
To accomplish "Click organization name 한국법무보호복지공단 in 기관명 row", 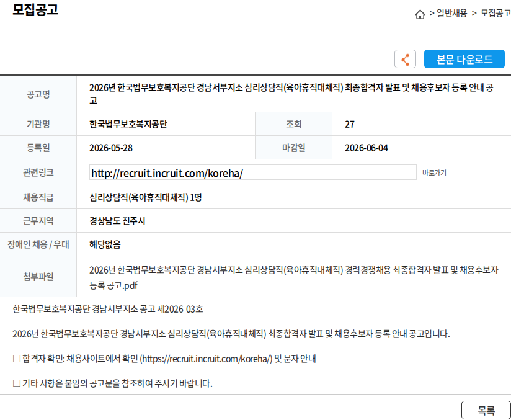I will click(x=128, y=124).
